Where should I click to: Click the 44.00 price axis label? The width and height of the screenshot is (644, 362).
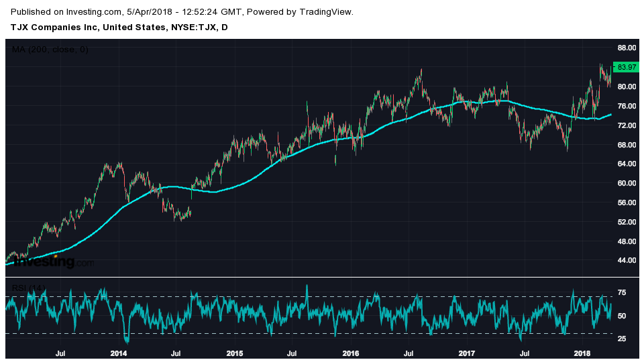click(627, 260)
